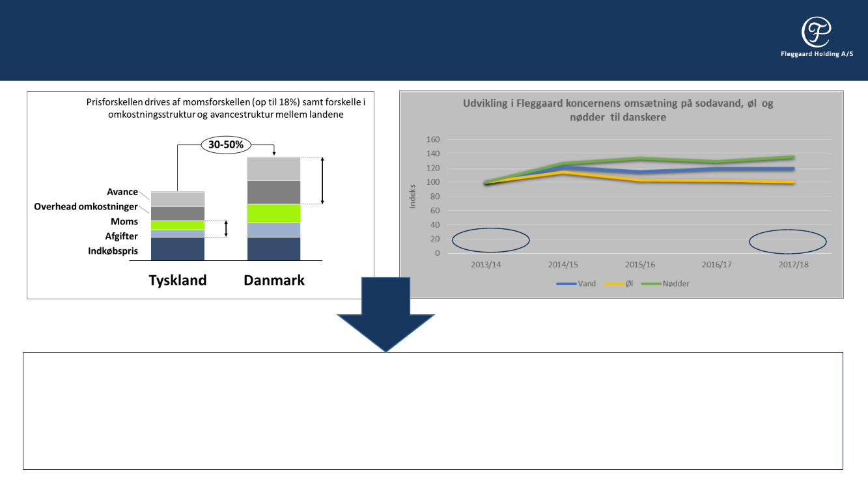Image resolution: width=868 pixels, height=488 pixels.
Task: Select the 'Fleggaard Holding A/S' company name text
Action: 817,55
